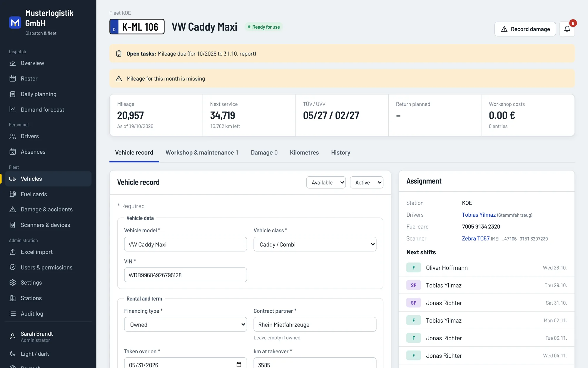This screenshot has width=588, height=368.
Task: Open the Zebra TC57 scanner link
Action: [x=476, y=238]
